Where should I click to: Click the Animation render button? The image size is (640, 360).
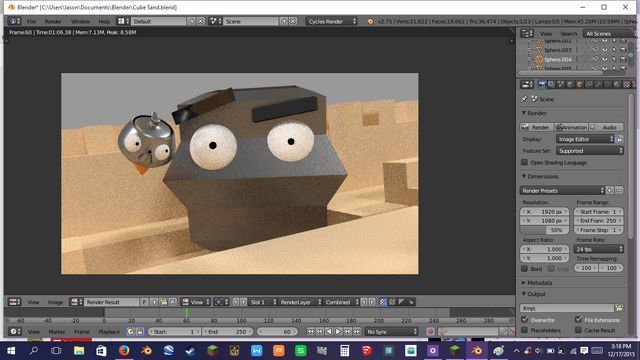pyautogui.click(x=571, y=127)
